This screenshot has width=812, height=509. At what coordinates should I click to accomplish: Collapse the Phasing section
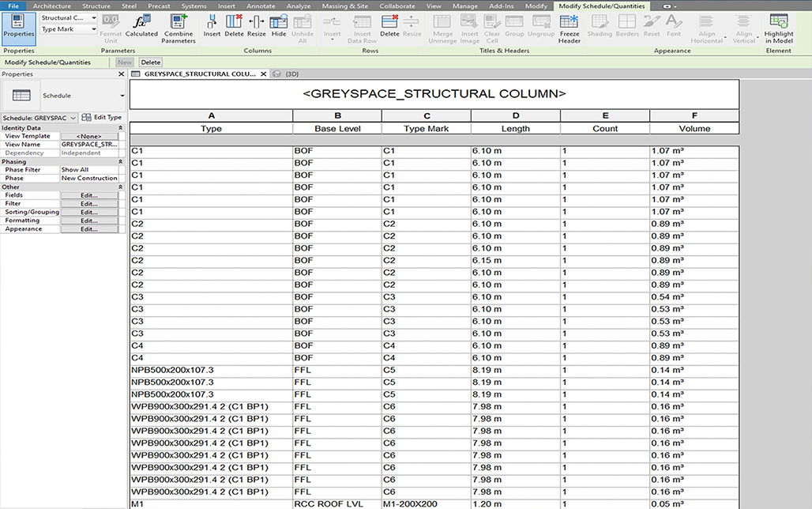[120, 162]
